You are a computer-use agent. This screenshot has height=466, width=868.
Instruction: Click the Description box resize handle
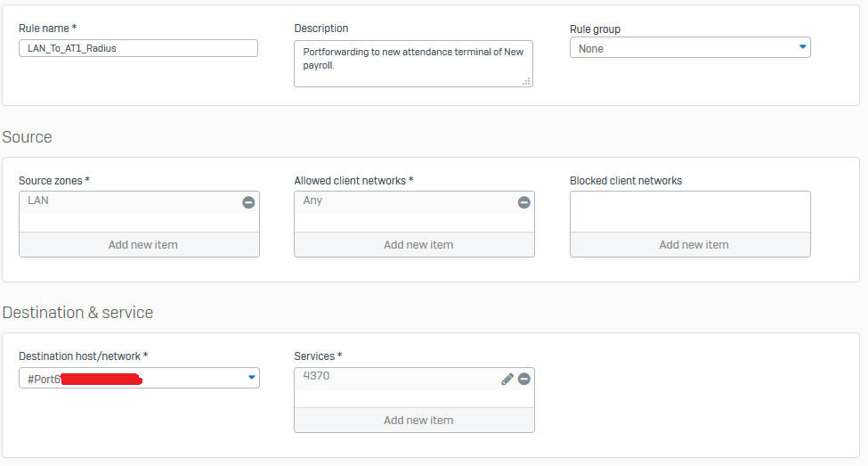[x=526, y=80]
